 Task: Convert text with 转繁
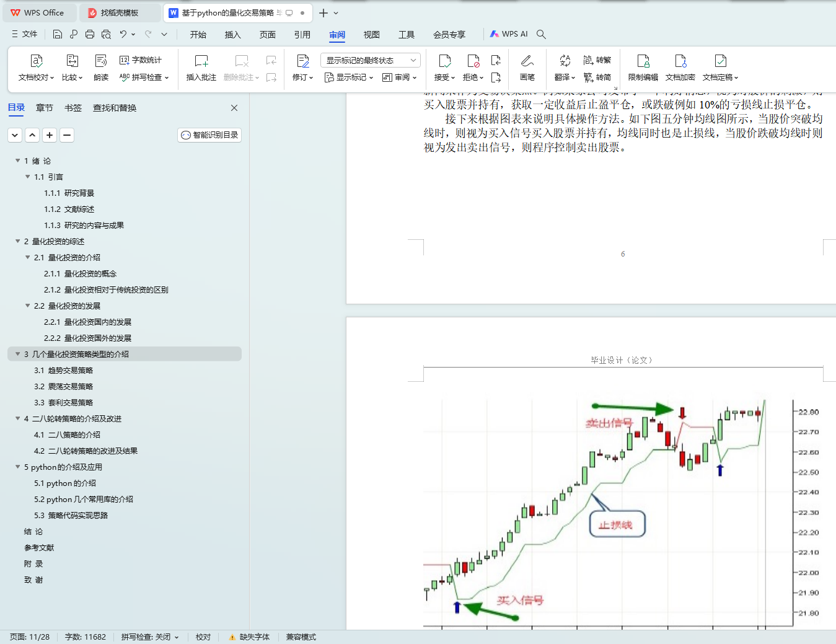597,60
